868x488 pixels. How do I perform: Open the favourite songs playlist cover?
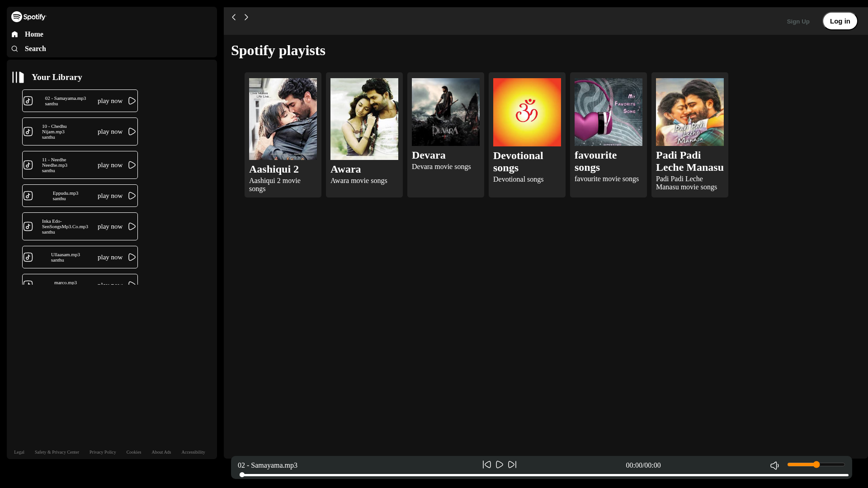tap(609, 112)
